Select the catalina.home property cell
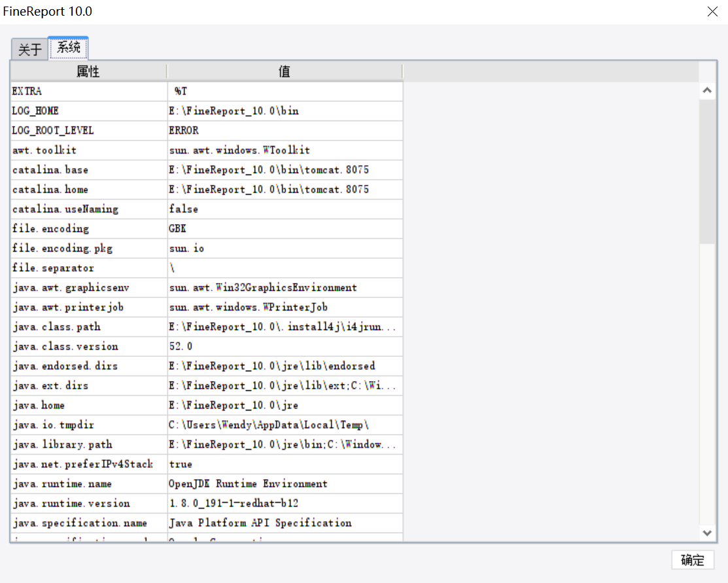 89,190
